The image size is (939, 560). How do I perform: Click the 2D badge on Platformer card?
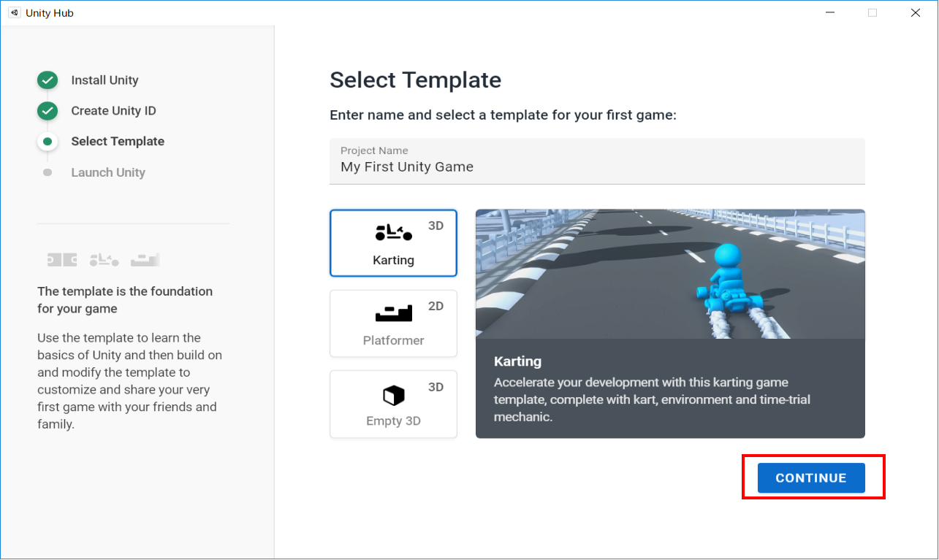tap(436, 306)
